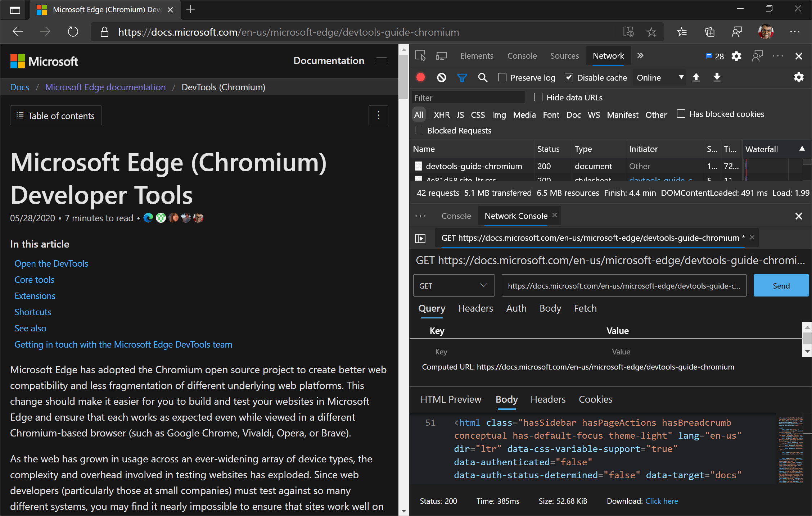Click the search icon in Network panel
The image size is (812, 516).
(x=483, y=77)
